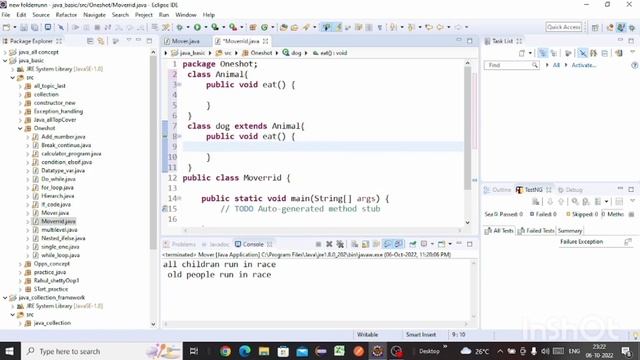This screenshot has height=360, width=640.
Task: Toggle Scroll Lock in the Console toolbar
Action: point(365,244)
